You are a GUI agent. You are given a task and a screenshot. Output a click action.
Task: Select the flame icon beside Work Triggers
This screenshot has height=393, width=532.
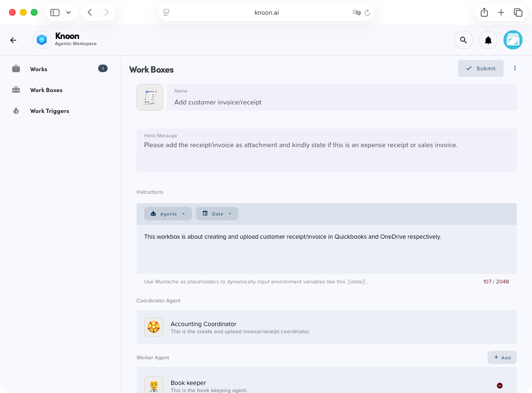coord(16,110)
